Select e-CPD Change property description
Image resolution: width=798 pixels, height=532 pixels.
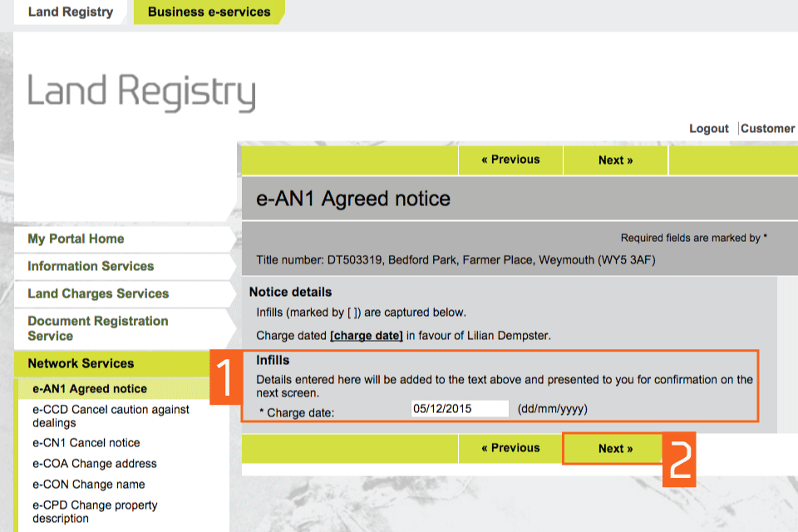(x=95, y=511)
